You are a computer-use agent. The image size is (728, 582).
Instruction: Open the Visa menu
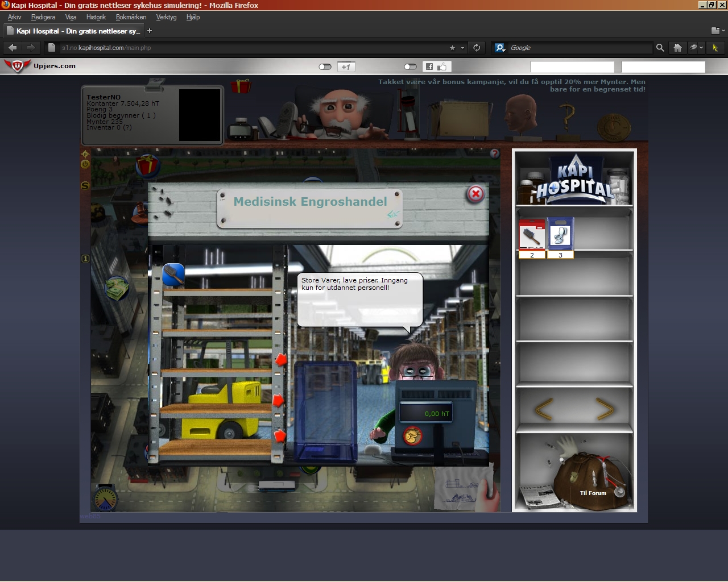[71, 17]
